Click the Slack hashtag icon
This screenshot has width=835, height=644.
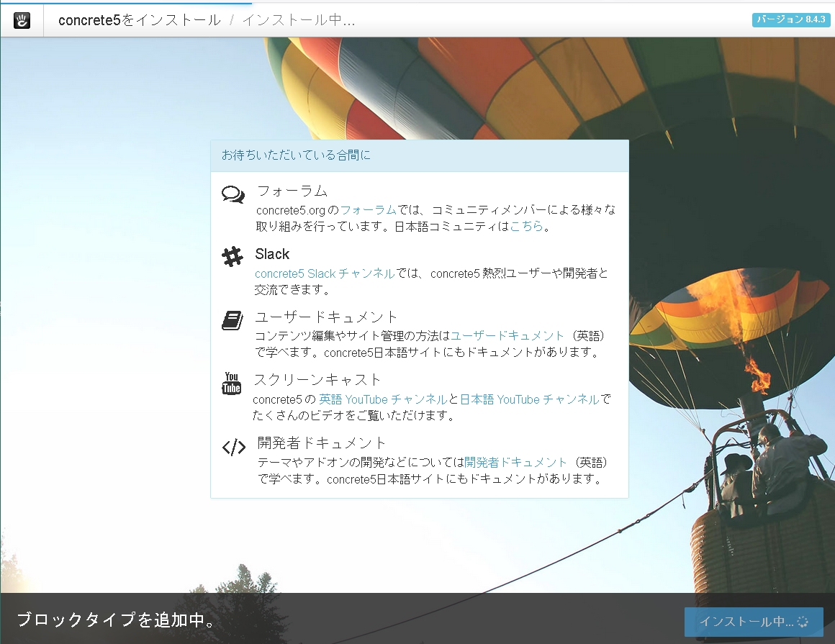233,257
